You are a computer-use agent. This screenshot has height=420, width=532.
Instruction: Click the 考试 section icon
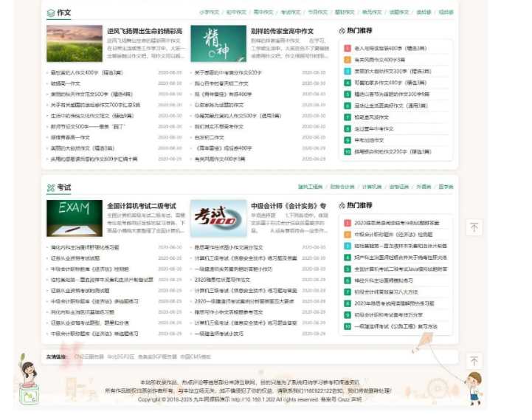coord(50,187)
